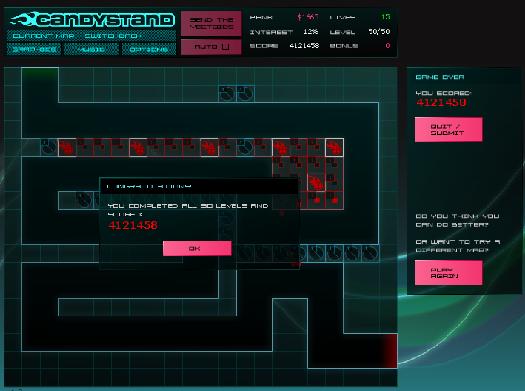Image resolution: width=525 pixels, height=391 pixels.
Task: Select the blue tower at left end of red tower row
Action: point(49,147)
